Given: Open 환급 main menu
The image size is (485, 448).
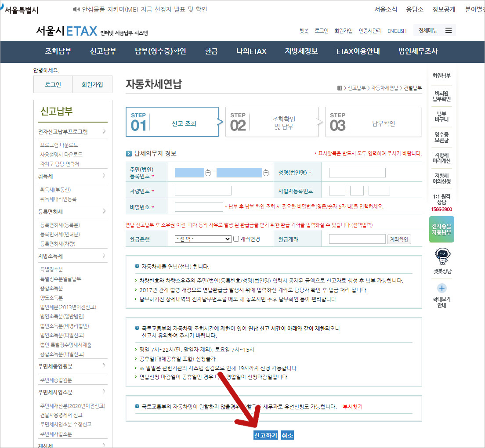Looking at the screenshot, I should [x=211, y=51].
